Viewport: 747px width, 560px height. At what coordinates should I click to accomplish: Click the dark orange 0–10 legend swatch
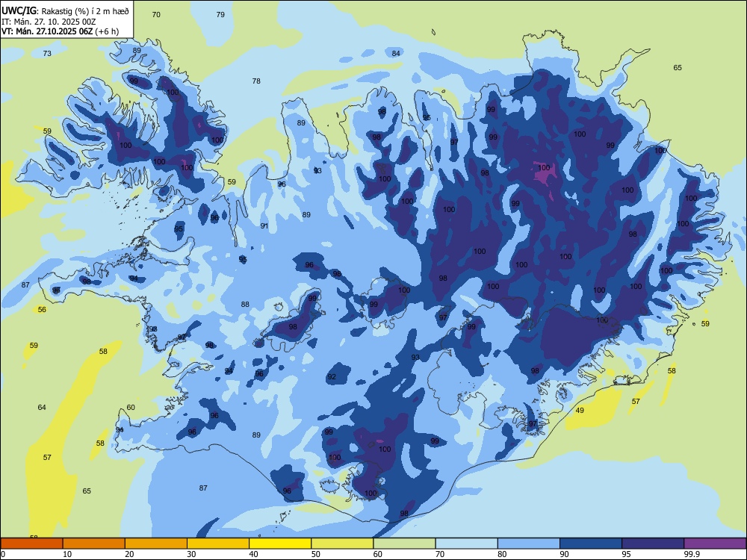[x=31, y=544]
